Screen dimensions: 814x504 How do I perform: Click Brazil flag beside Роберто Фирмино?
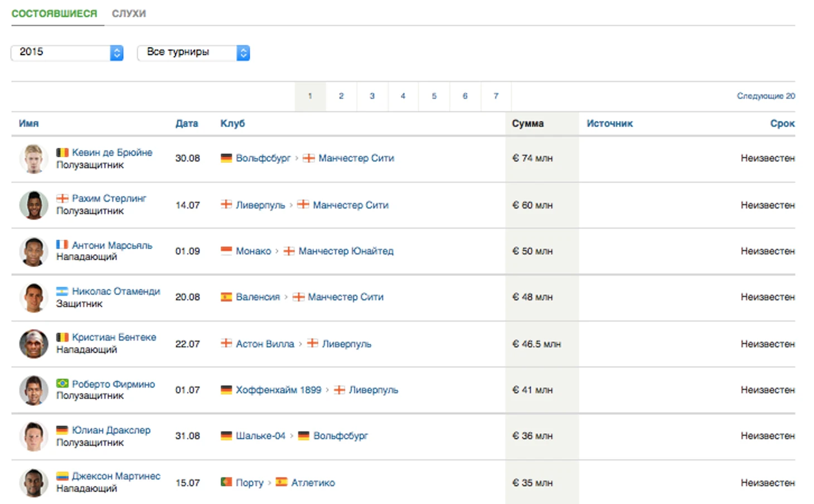tap(62, 384)
